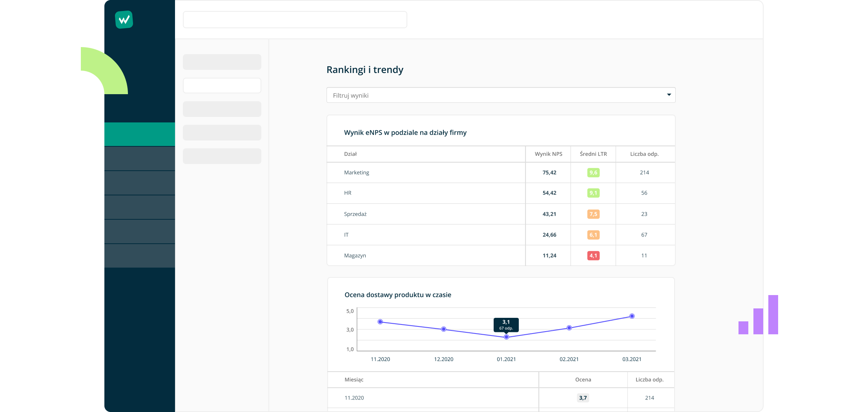Click the Filtruj wyniki dropdown arrow

669,95
